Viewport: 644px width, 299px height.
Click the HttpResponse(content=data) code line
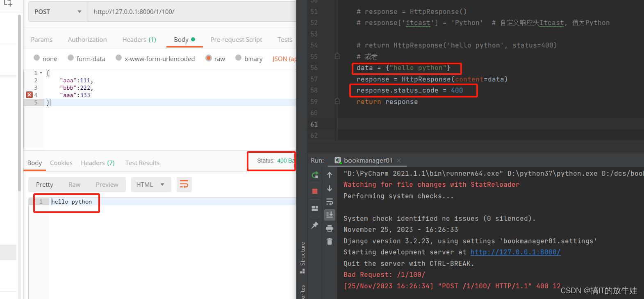point(432,79)
